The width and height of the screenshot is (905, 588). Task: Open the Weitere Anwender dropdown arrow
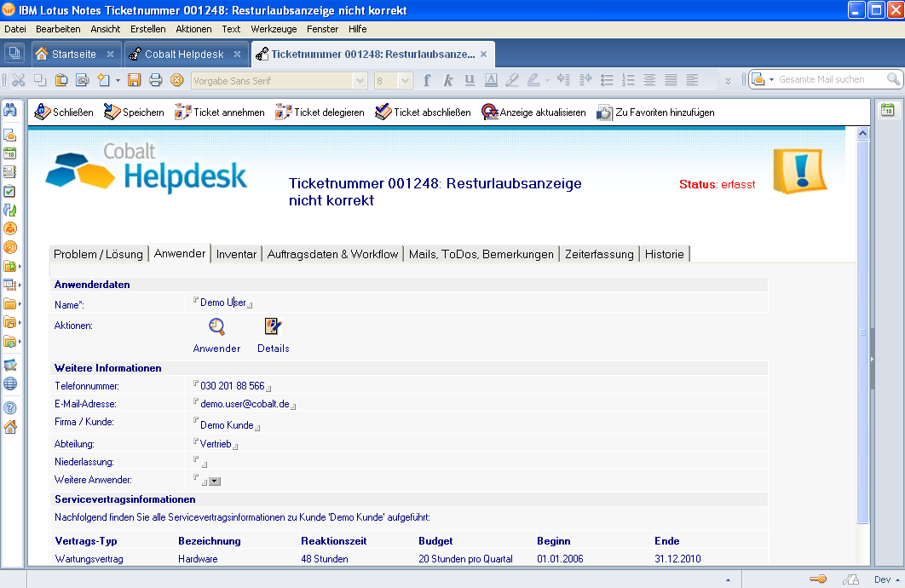tap(215, 481)
